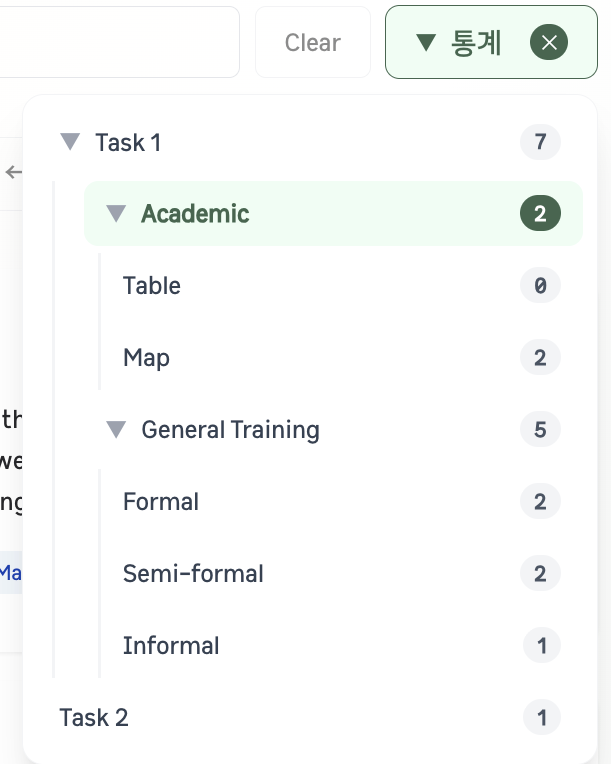Select the Map category
This screenshot has width=611, height=764.
(341, 357)
